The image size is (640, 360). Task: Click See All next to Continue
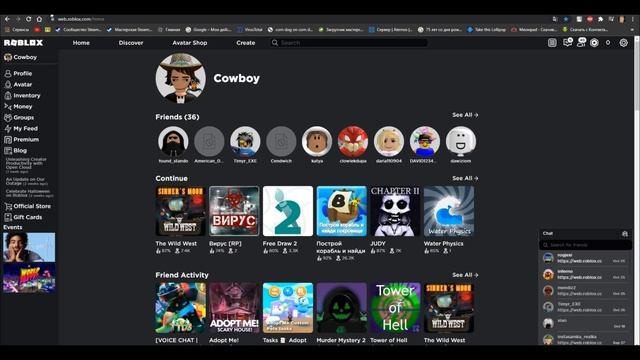(x=465, y=178)
